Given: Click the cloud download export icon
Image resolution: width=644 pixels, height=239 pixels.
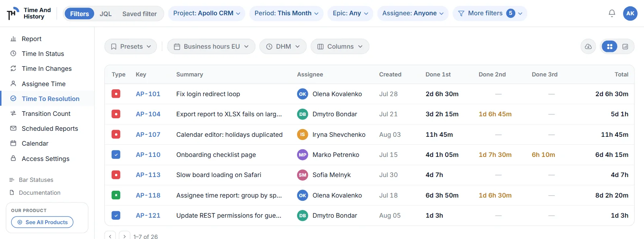Looking at the screenshot, I should pyautogui.click(x=588, y=47).
